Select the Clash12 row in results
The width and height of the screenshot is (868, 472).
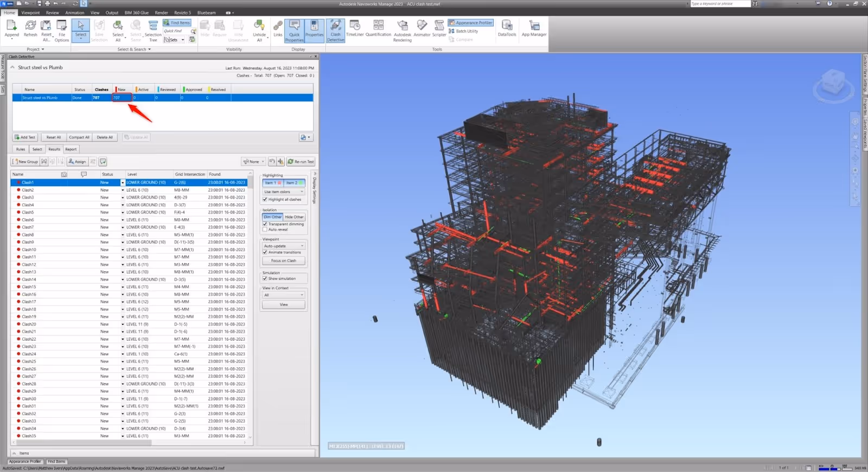(29, 265)
